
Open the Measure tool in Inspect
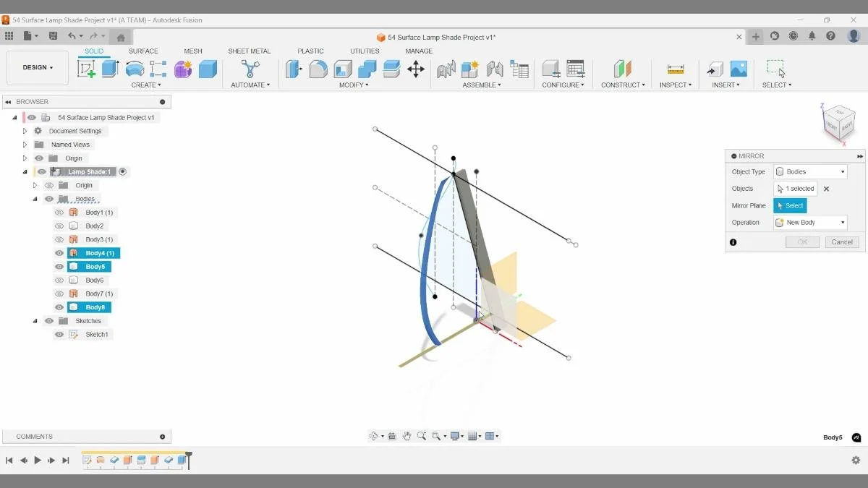pyautogui.click(x=675, y=69)
